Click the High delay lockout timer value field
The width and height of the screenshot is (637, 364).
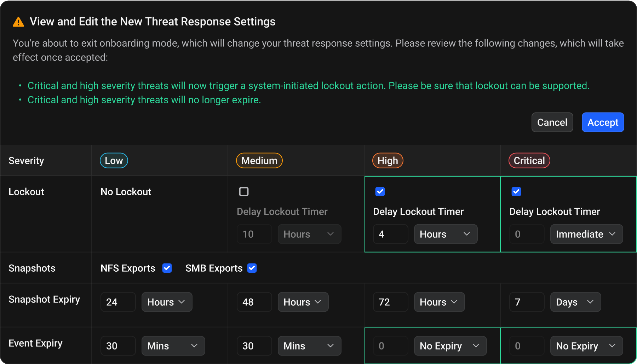click(x=390, y=234)
